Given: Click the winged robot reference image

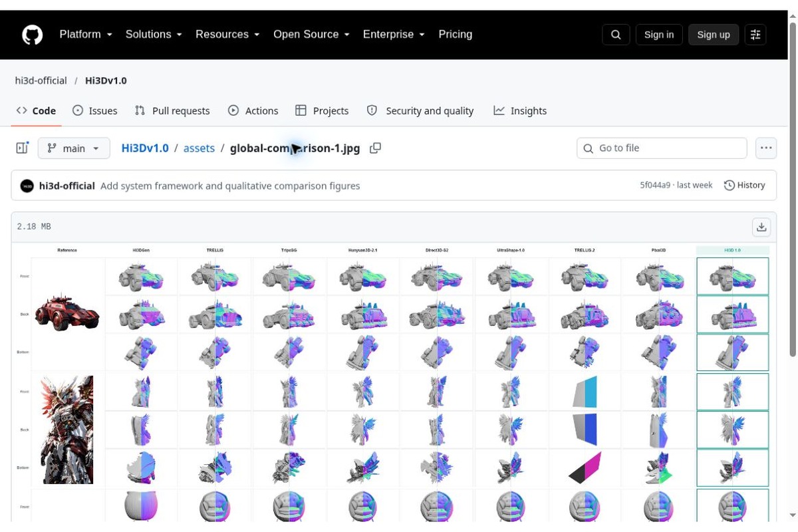Looking at the screenshot, I should pyautogui.click(x=67, y=430).
